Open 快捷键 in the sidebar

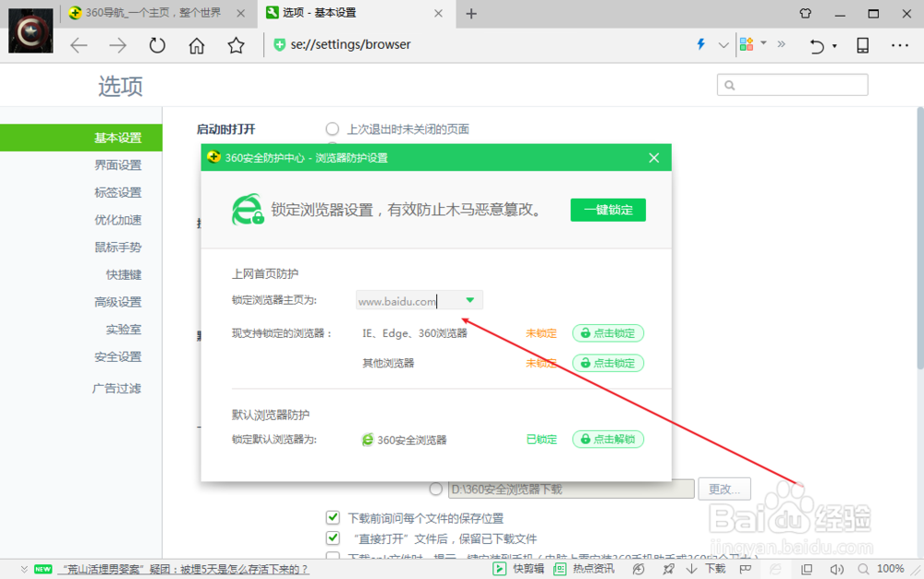click(x=124, y=274)
